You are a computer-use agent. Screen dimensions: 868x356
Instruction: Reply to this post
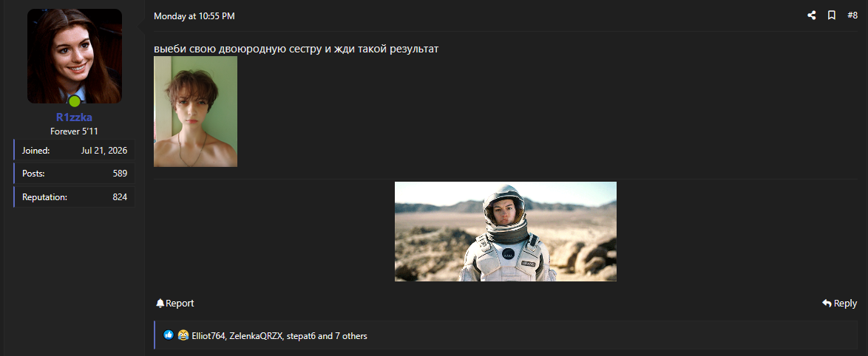click(839, 303)
